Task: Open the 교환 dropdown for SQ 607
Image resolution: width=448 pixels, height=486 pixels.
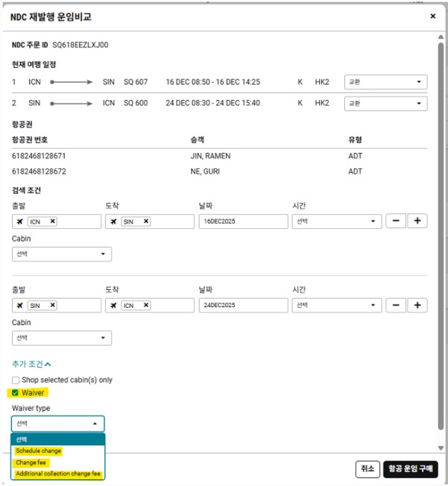Action: (x=385, y=82)
